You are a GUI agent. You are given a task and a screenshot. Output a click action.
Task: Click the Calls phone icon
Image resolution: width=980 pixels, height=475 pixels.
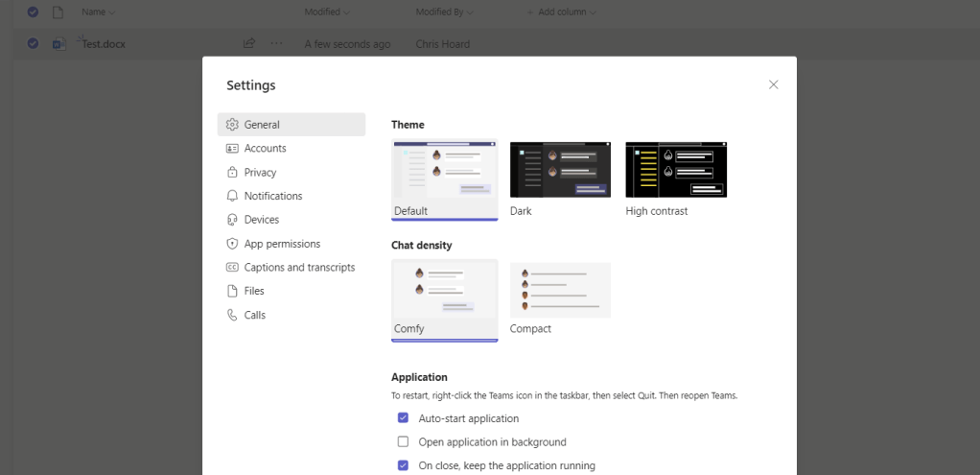coord(232,315)
